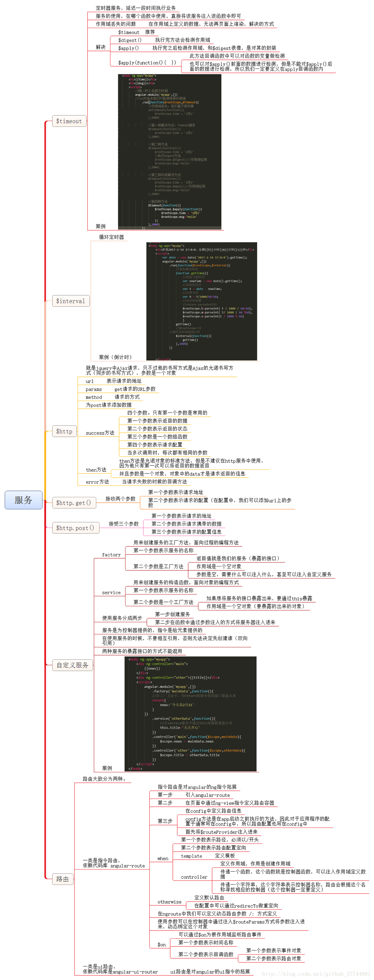Select the service subtopic
The height and width of the screenshot is (980, 374).
click(111, 592)
